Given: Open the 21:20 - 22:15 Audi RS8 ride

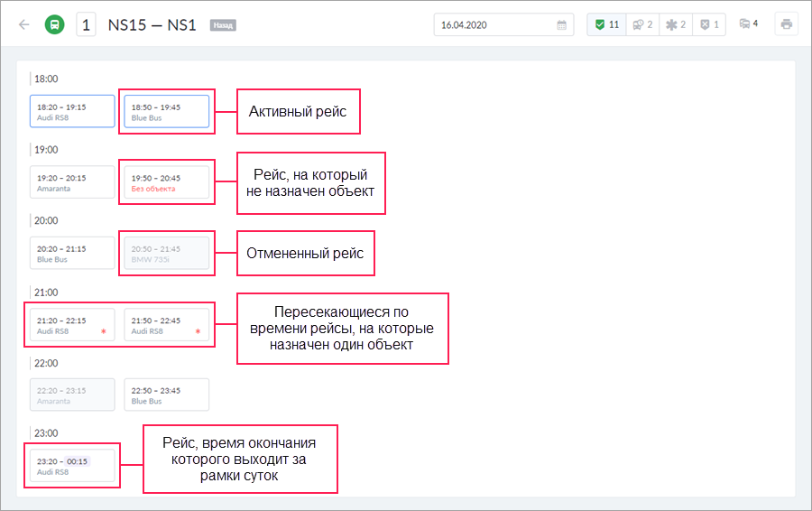Looking at the screenshot, I should pos(72,324).
